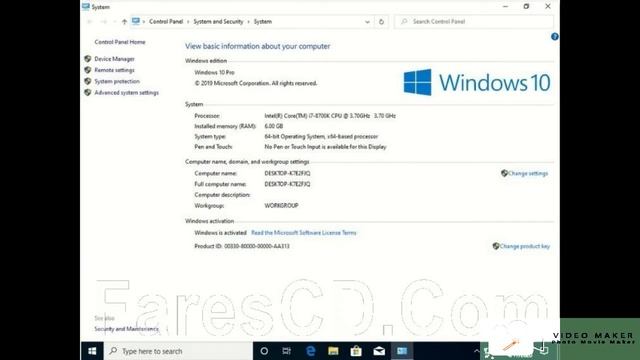The image size is (640, 360).
Task: Click the breadcrumb chevron after Control Panel
Action: 188,22
